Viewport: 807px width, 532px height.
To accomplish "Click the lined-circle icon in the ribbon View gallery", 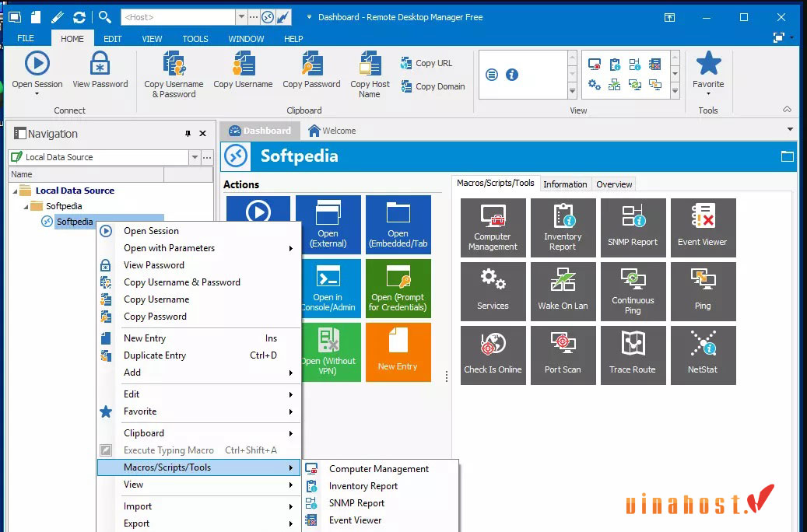I will point(492,75).
